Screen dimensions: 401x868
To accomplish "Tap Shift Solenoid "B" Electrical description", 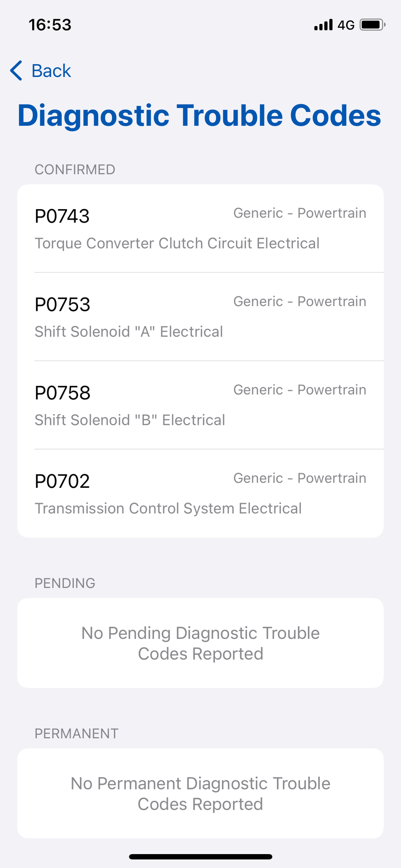I will [130, 420].
